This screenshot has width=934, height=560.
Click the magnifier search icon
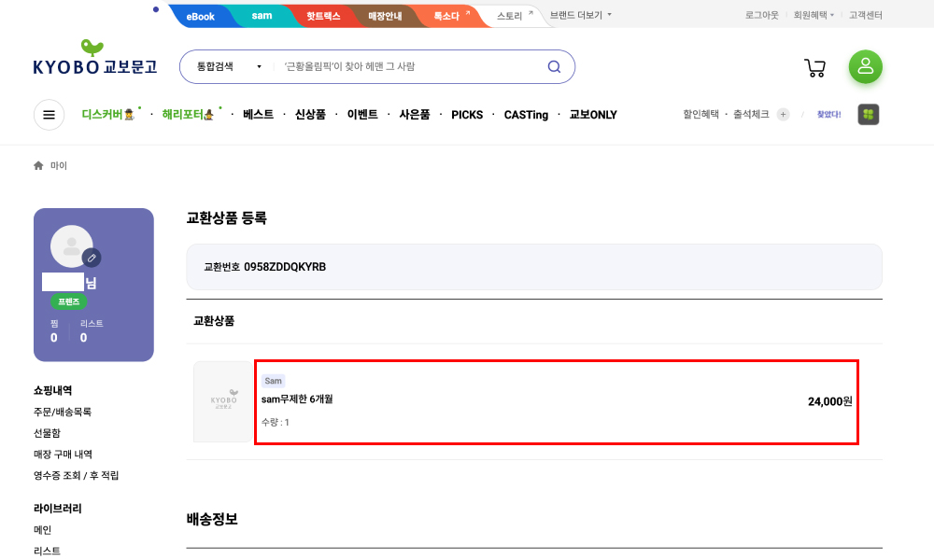[554, 66]
